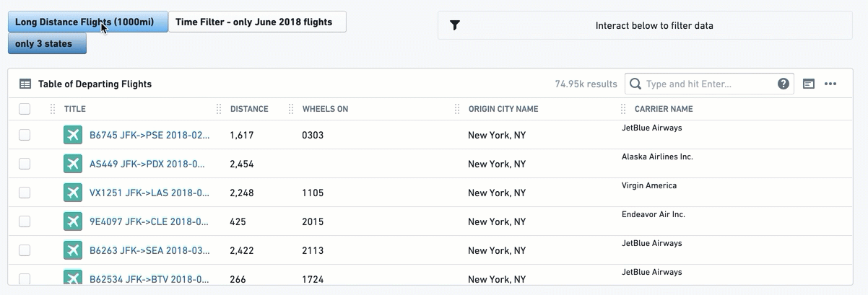Tick the checkbox for B6745 JFK->PSE row
This screenshot has height=295, width=868.
(x=25, y=135)
